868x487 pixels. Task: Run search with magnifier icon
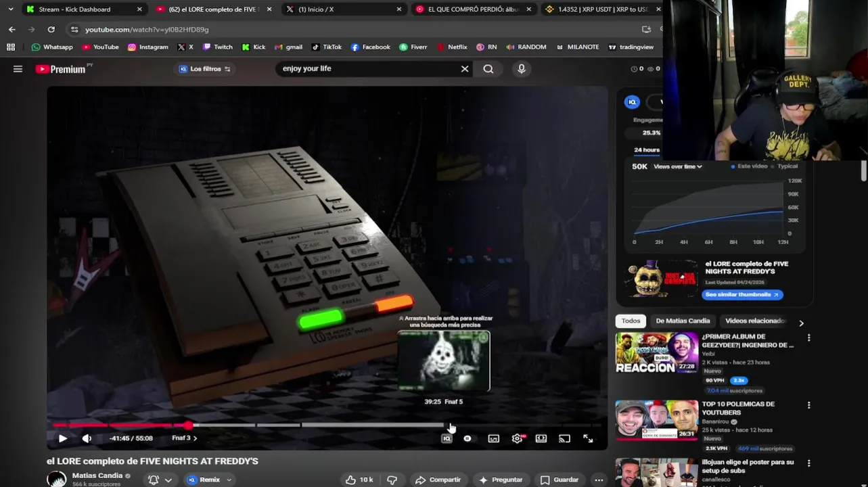click(488, 69)
